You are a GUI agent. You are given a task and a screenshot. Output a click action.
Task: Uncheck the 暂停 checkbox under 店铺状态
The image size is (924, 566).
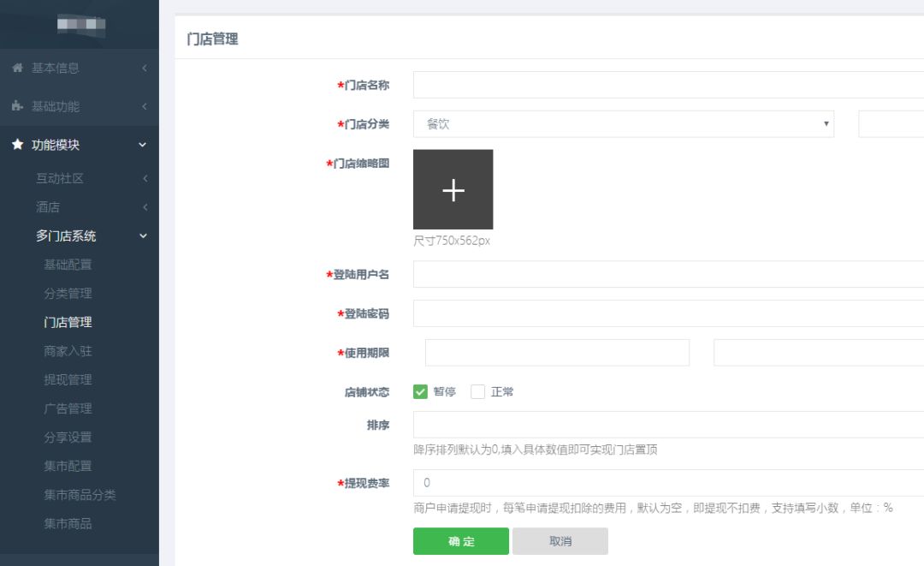coord(420,391)
